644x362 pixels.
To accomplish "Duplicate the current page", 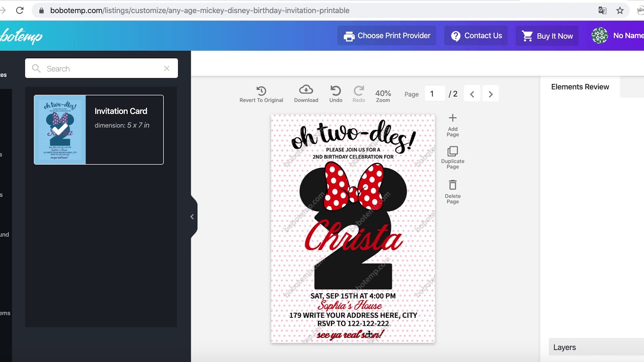I will (453, 158).
